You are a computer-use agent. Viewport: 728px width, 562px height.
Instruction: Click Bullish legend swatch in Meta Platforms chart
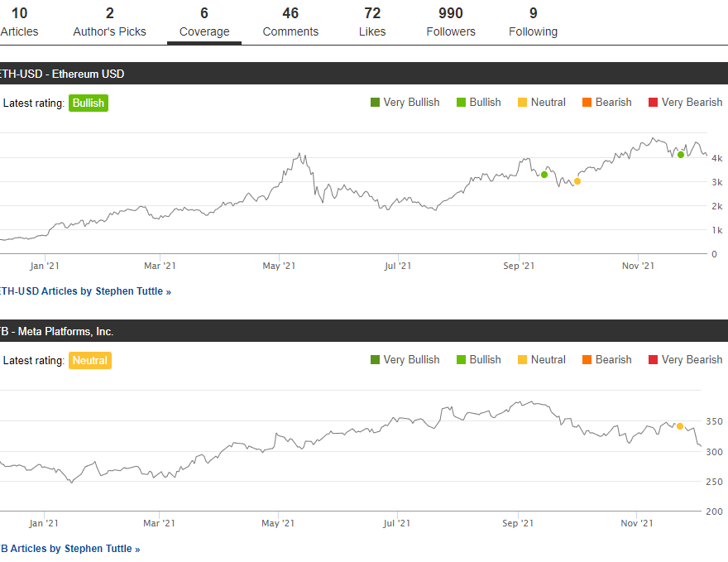(x=461, y=359)
